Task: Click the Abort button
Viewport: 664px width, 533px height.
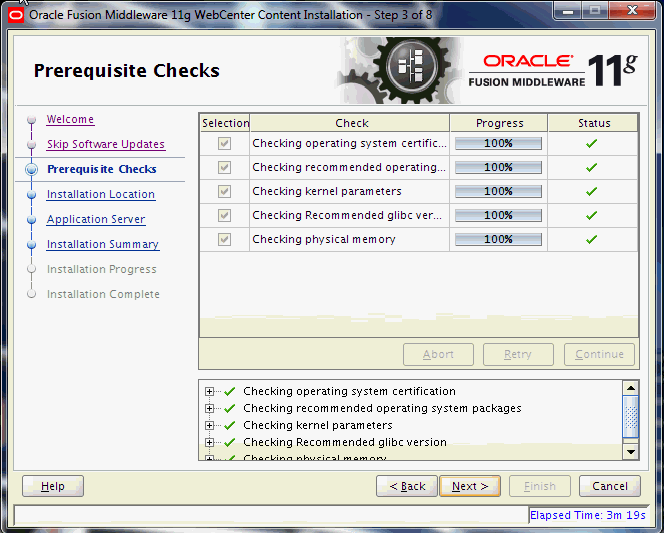Action: (438, 354)
